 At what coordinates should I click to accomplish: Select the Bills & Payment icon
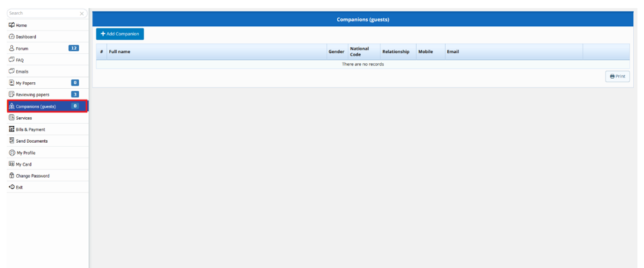(x=11, y=129)
